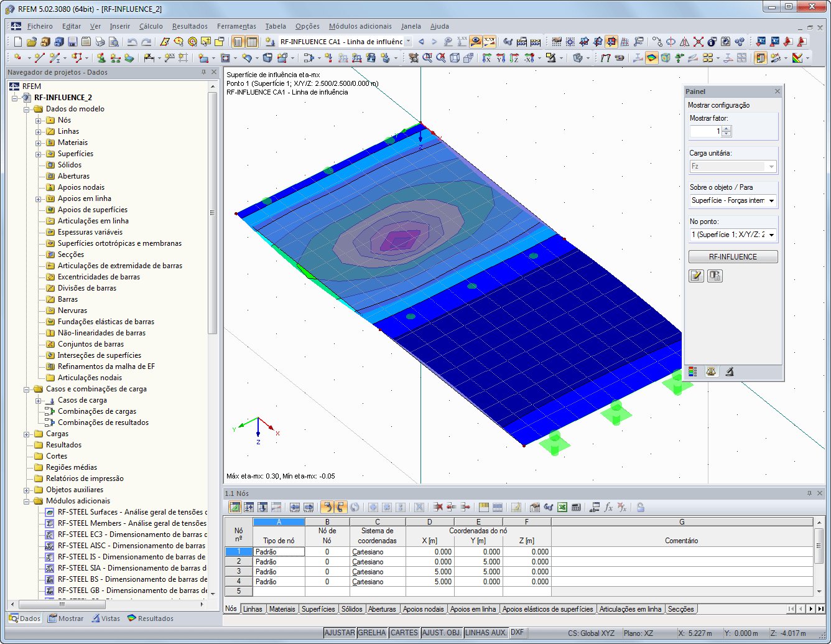This screenshot has height=644, width=831.
Task: Open the Sobre o objeto / Para dropdown
Action: pos(771,200)
